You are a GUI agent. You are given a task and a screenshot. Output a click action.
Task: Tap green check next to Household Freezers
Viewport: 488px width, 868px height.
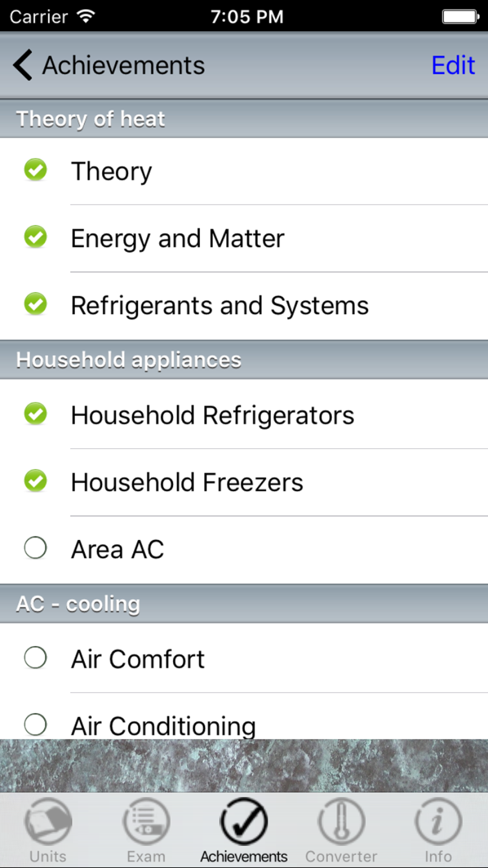pyautogui.click(x=36, y=481)
